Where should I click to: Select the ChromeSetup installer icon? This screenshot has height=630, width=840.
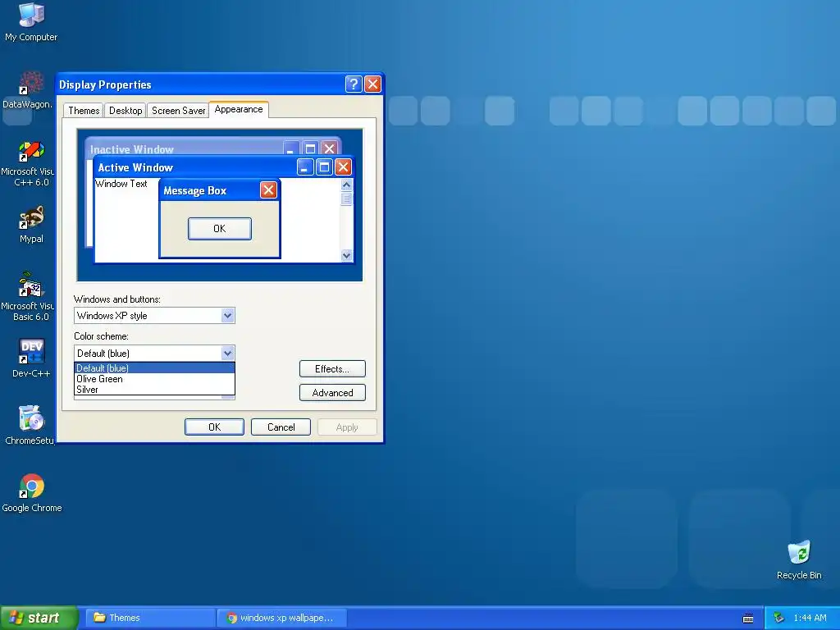29,426
